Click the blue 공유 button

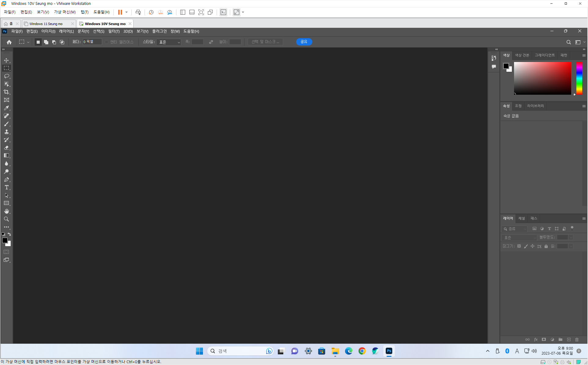pos(304,42)
